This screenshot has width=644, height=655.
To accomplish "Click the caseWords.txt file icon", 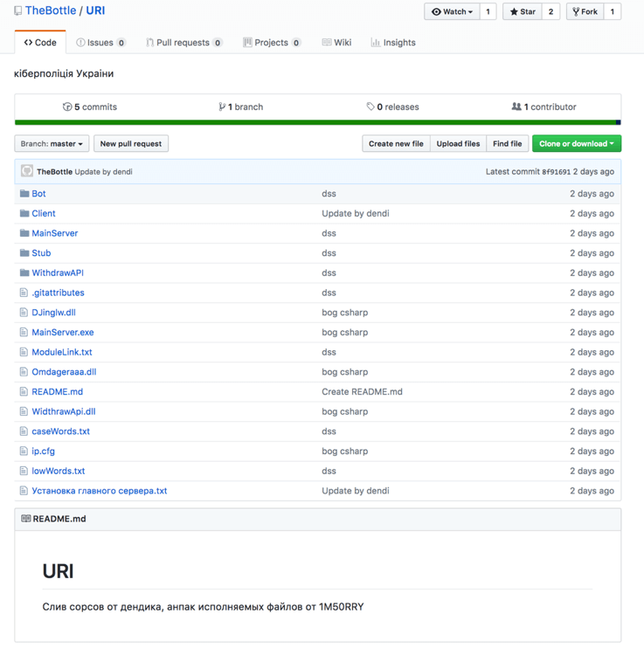I will [x=24, y=431].
